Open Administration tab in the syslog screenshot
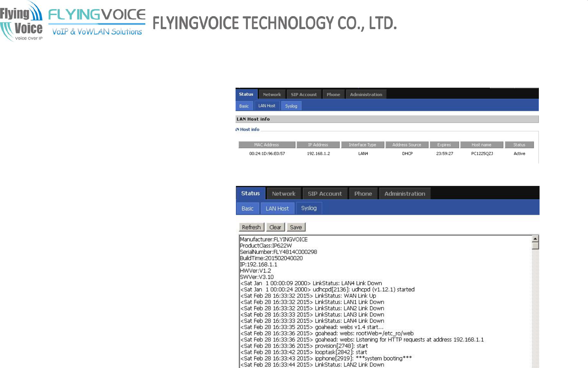 click(x=405, y=194)
